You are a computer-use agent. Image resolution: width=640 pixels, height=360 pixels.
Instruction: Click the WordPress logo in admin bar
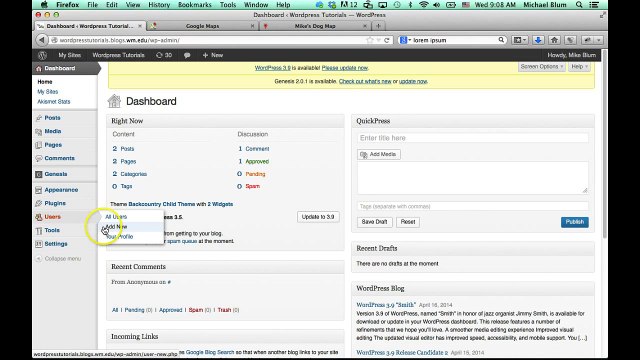(x=42, y=55)
